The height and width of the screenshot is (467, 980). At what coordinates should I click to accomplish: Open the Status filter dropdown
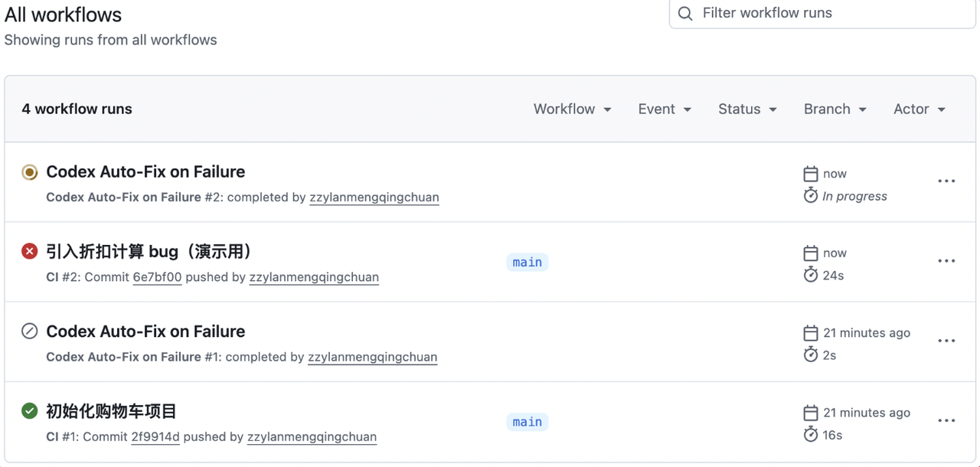(747, 109)
